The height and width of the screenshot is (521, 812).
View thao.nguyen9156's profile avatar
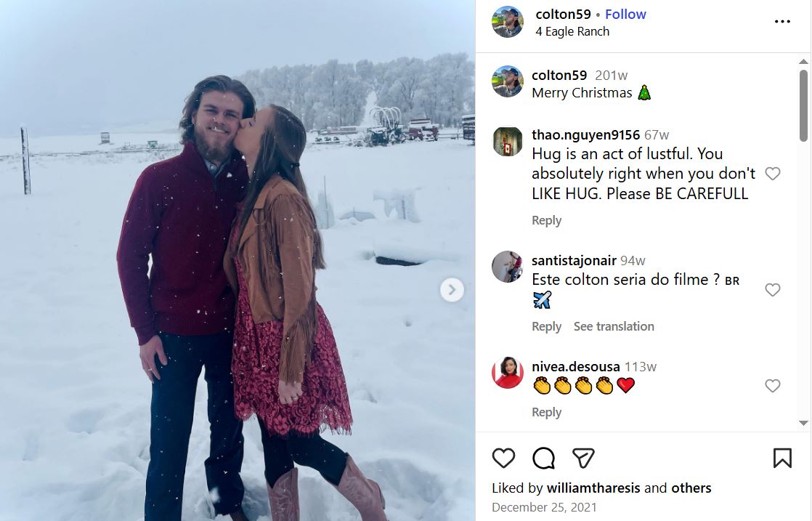click(507, 142)
